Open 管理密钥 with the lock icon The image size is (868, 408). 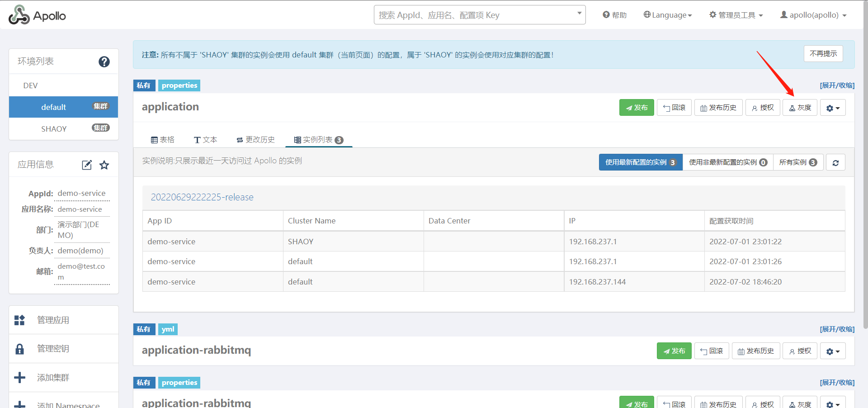53,349
